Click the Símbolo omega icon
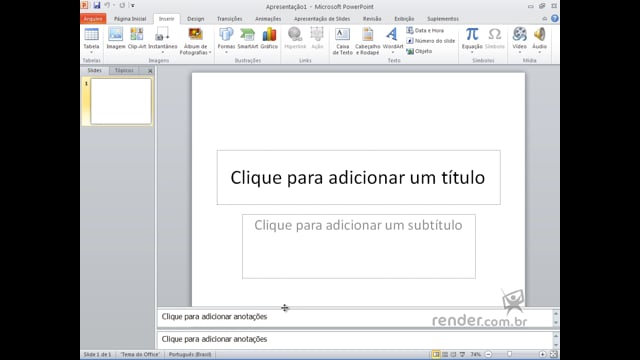This screenshot has width=640, height=360. 495,35
